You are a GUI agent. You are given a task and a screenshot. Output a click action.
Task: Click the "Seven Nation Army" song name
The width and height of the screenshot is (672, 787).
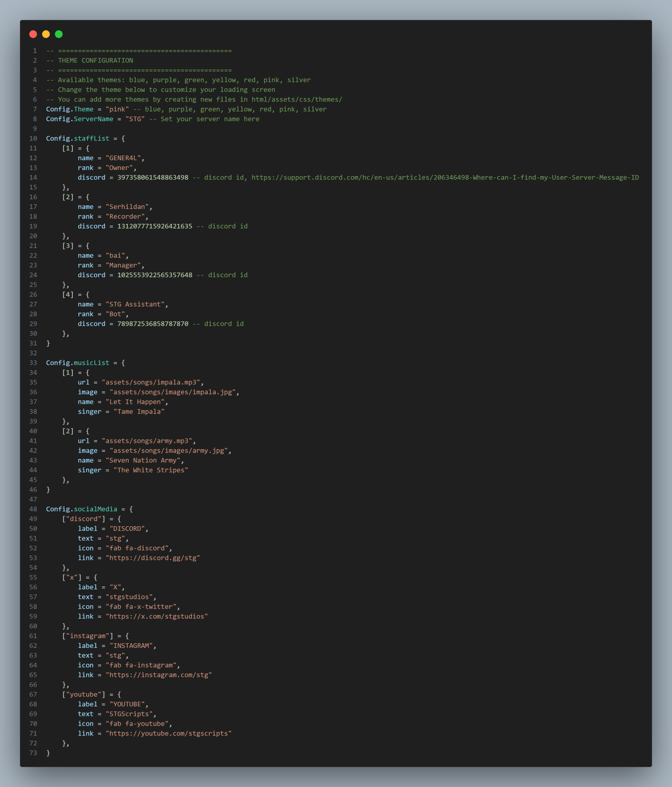143,460
